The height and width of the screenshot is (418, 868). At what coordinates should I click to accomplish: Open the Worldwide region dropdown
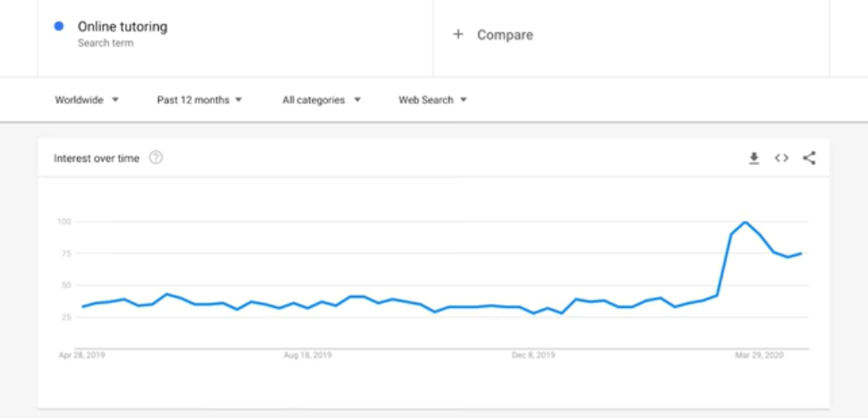tap(87, 100)
